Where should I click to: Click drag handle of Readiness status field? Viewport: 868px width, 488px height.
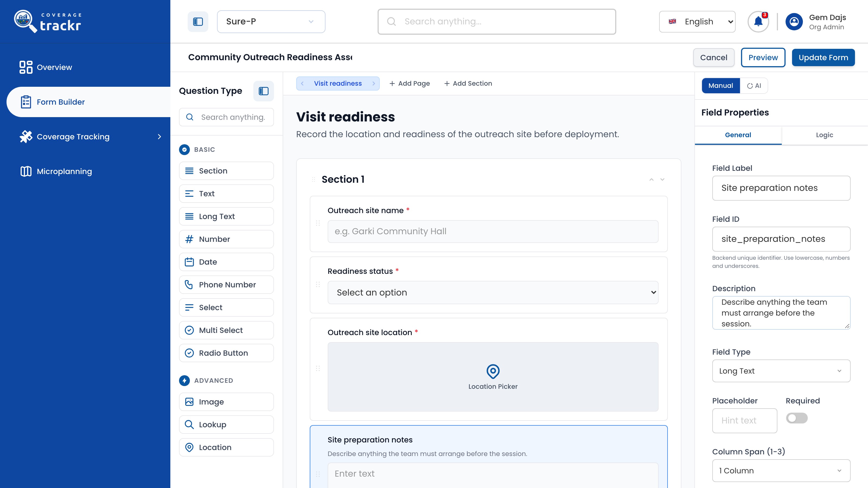tap(318, 285)
